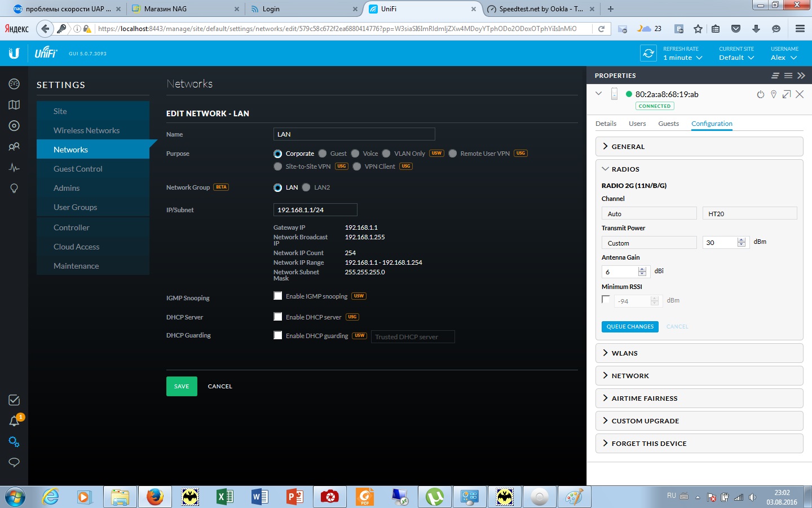Go back with the browser back arrow
812x508 pixels.
coord(45,29)
